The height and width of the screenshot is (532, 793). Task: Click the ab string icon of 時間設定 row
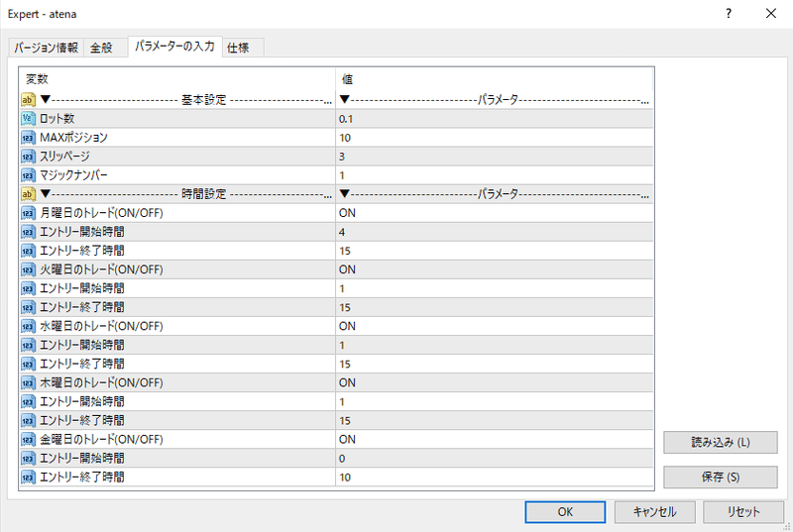coord(28,194)
